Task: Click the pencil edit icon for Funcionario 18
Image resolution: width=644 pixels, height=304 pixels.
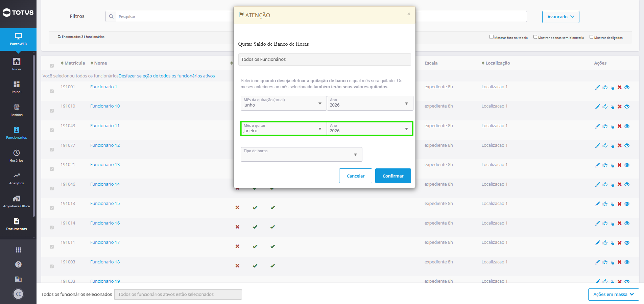Action: 597,262
